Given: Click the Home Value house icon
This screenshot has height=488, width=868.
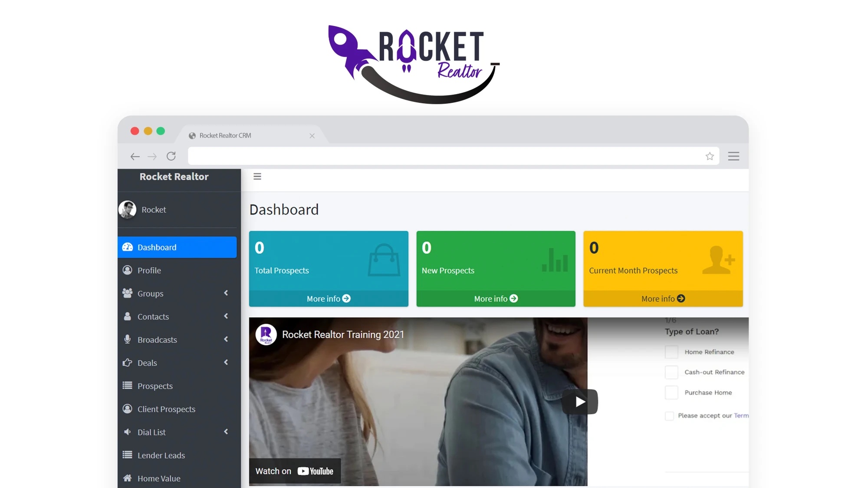Looking at the screenshot, I should pyautogui.click(x=127, y=478).
